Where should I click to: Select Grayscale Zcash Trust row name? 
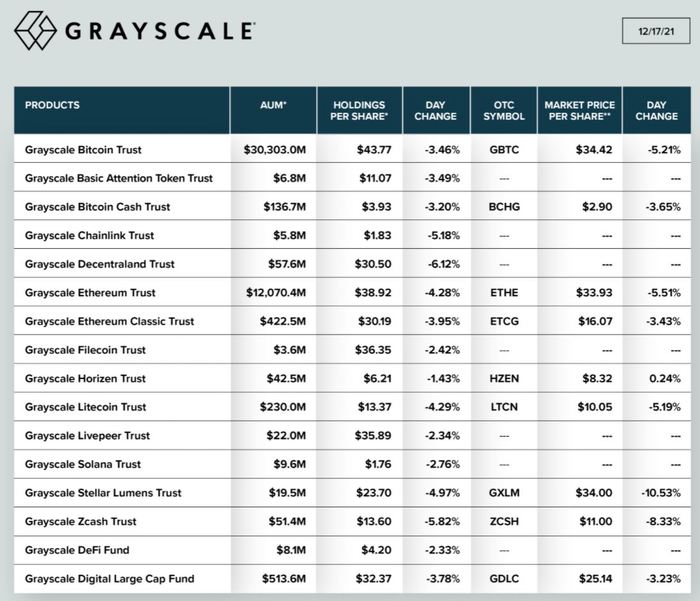click(80, 522)
